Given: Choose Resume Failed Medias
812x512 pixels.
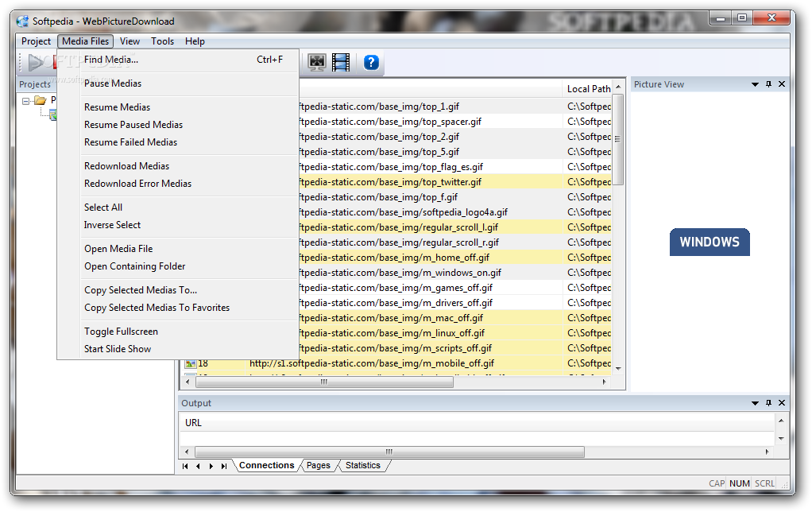Looking at the screenshot, I should click(x=178, y=142).
